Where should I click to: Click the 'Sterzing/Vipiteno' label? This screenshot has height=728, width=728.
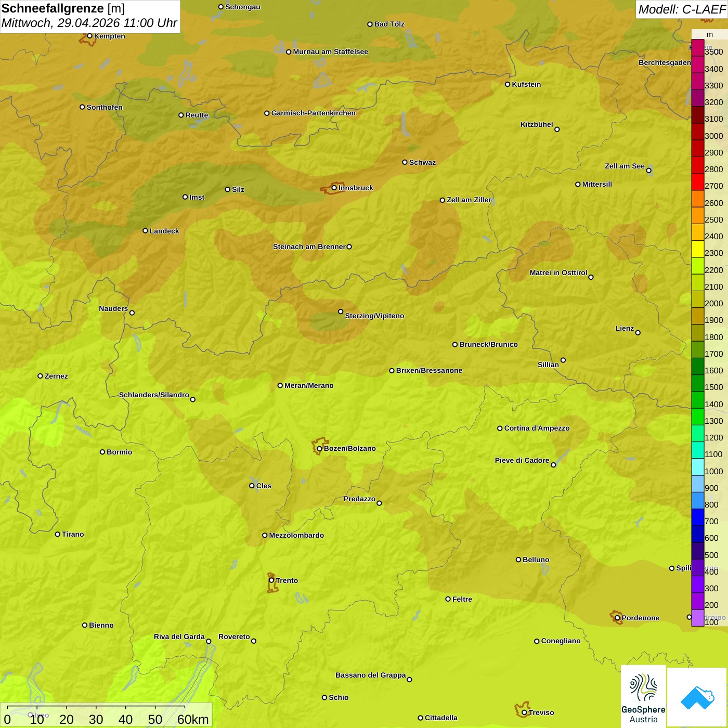tap(374, 316)
